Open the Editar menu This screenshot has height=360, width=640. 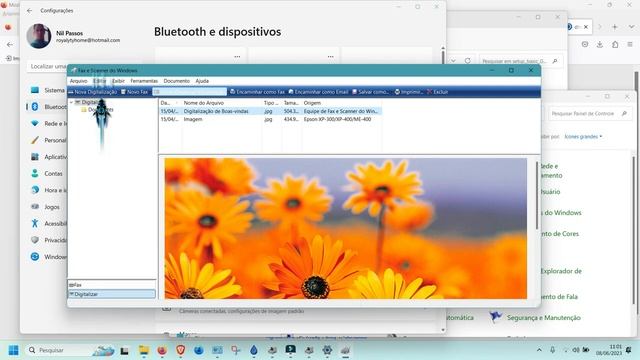[x=99, y=81]
